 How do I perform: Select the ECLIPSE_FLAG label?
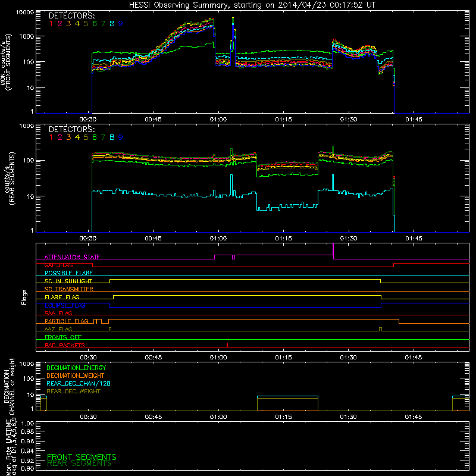pos(65,305)
